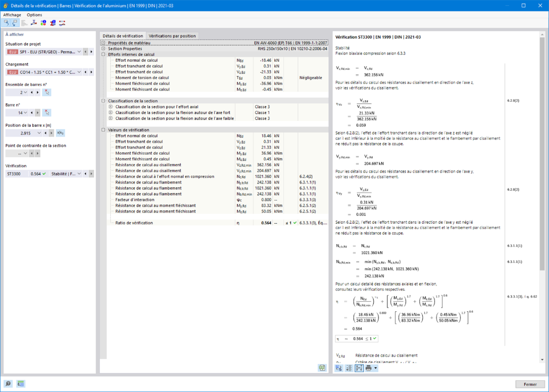Screen dimensions: 549x392
Task: Open Ensemble de barres n° dropdown
Action: click(x=25, y=92)
